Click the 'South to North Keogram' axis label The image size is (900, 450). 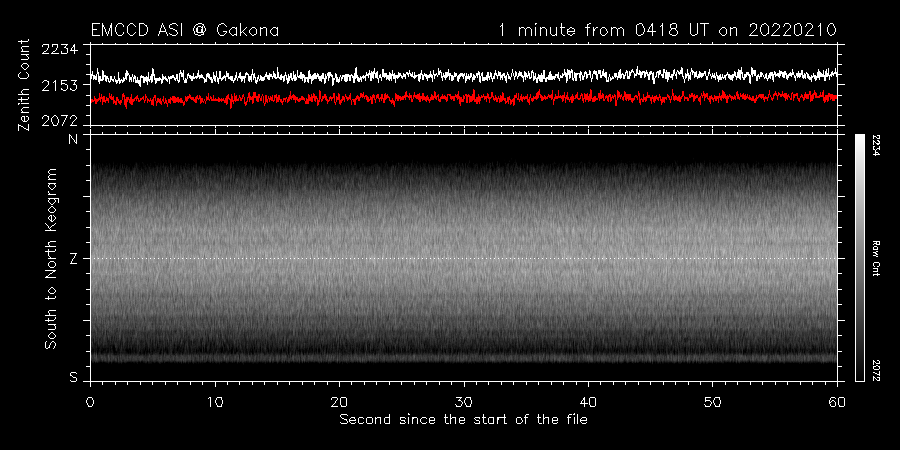51,258
